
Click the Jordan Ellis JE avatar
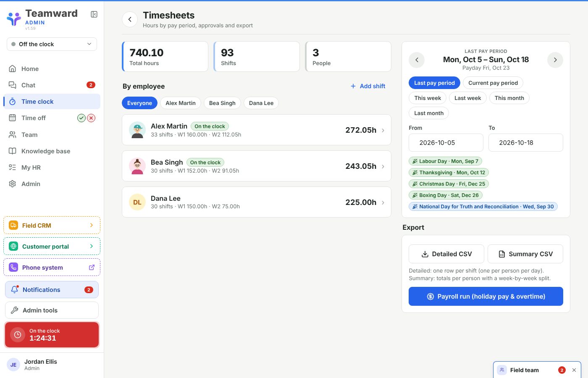(x=13, y=365)
